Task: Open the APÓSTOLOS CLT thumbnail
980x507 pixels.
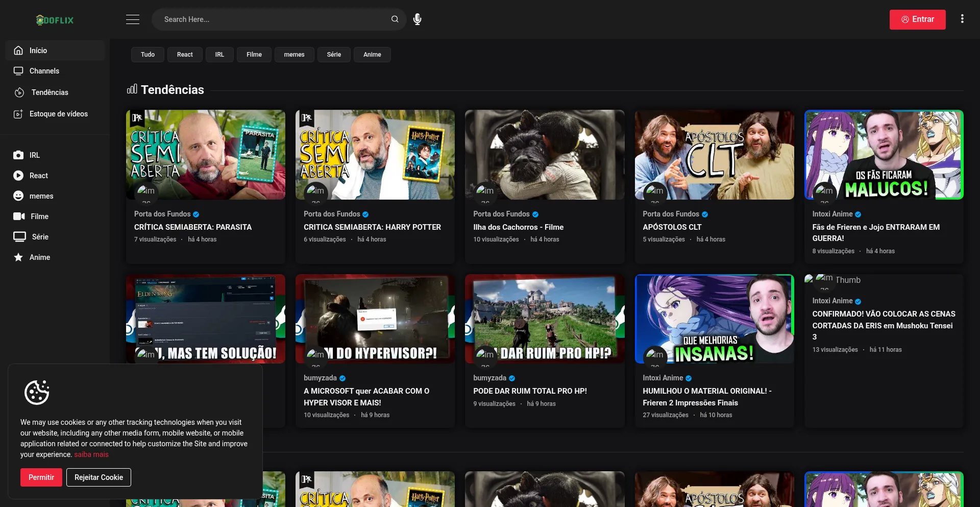Action: pos(715,155)
